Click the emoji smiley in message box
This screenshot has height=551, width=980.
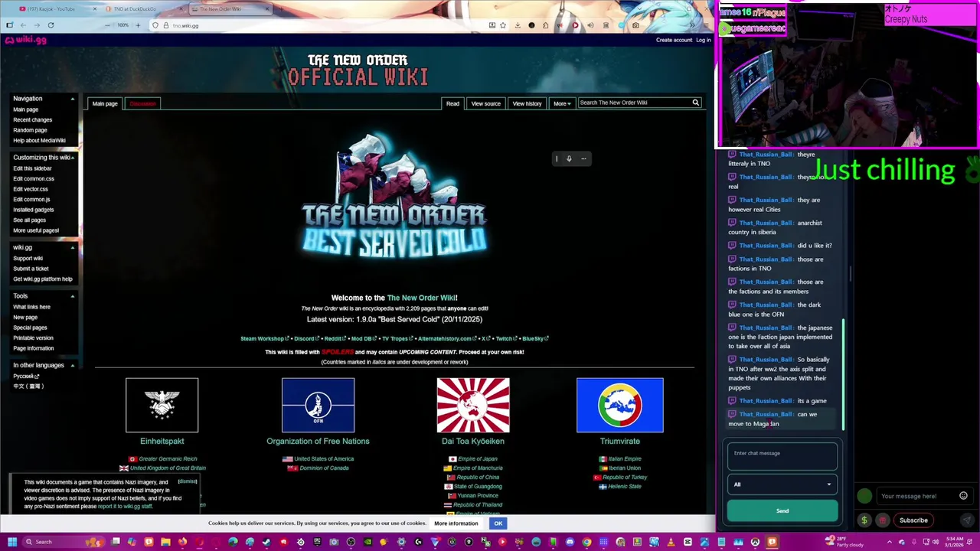[x=963, y=496]
